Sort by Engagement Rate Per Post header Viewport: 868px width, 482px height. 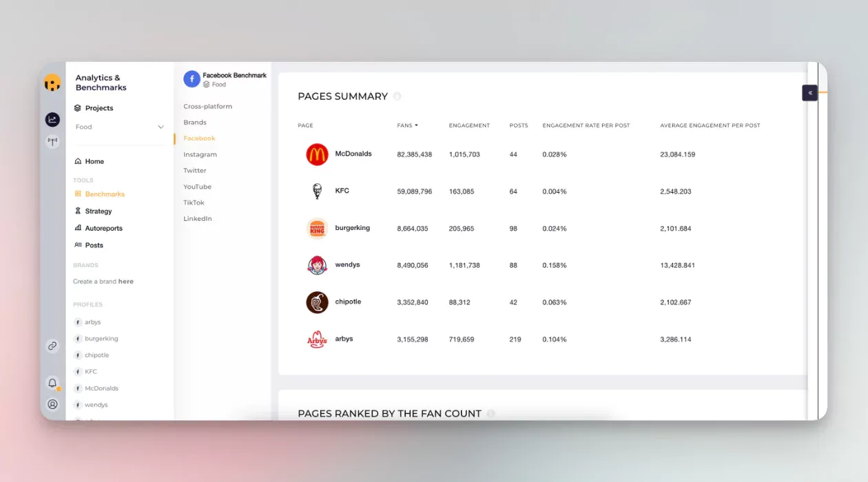[x=586, y=125]
